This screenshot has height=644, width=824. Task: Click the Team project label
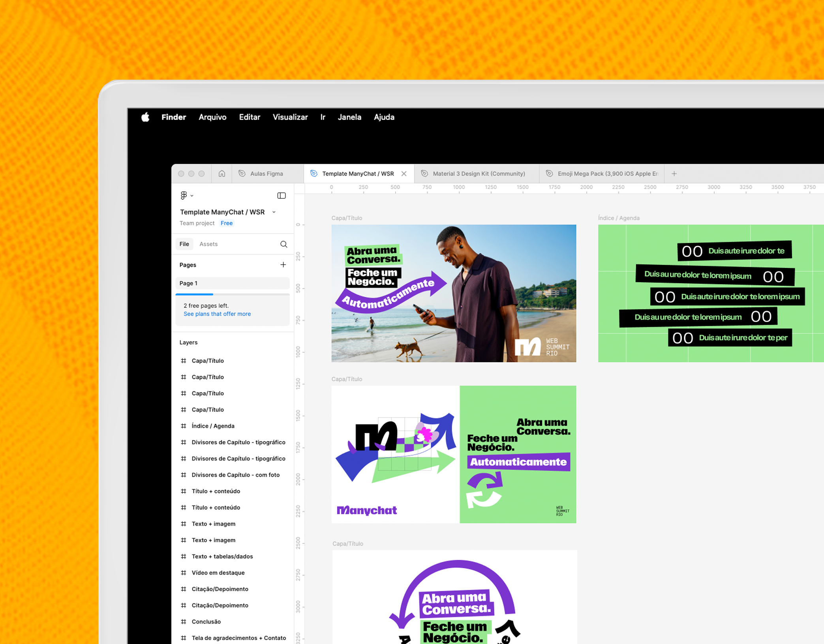coord(197,223)
